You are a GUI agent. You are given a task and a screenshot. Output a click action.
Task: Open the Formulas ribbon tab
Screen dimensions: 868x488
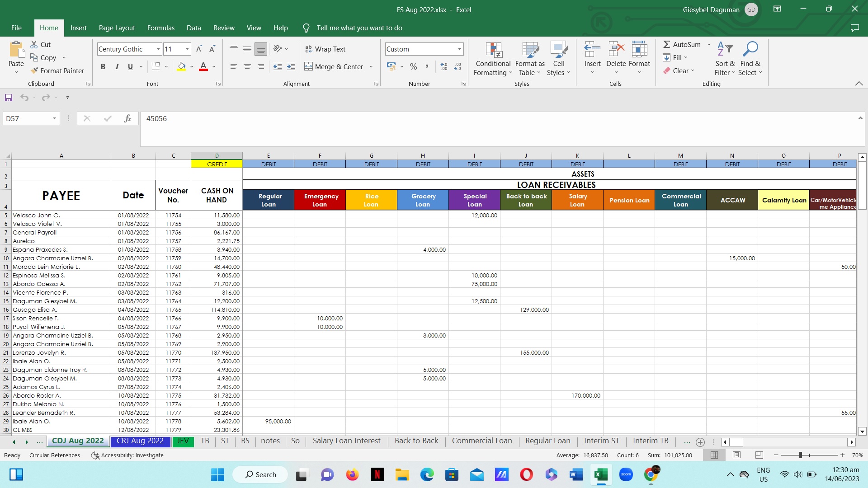tap(160, 28)
